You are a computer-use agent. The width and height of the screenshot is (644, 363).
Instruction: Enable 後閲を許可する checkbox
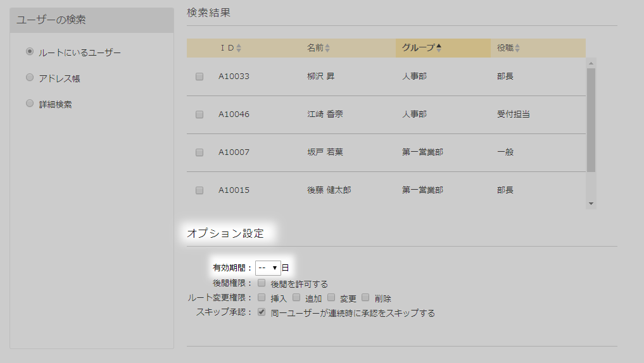click(x=262, y=283)
